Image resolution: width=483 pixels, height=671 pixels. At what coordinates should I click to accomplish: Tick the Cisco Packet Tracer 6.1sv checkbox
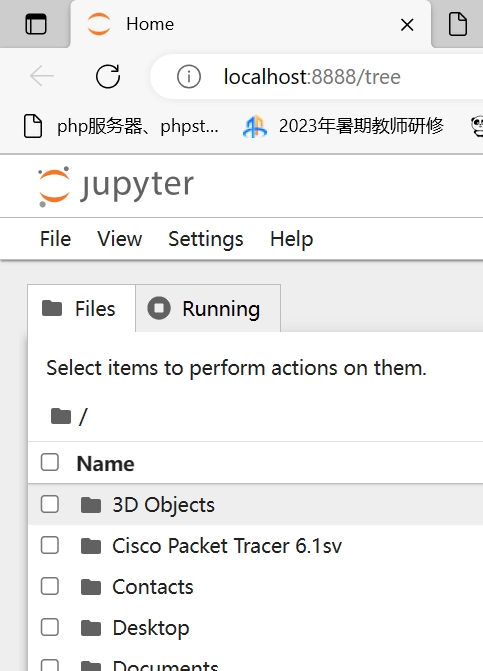tap(50, 545)
